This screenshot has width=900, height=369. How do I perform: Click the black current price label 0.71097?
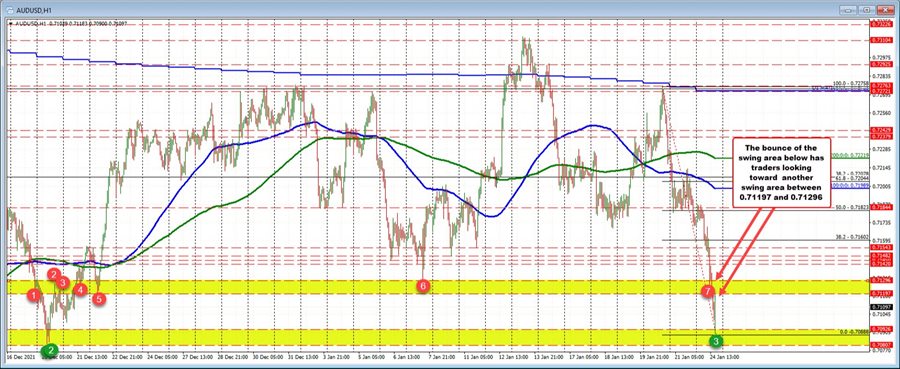[881, 307]
